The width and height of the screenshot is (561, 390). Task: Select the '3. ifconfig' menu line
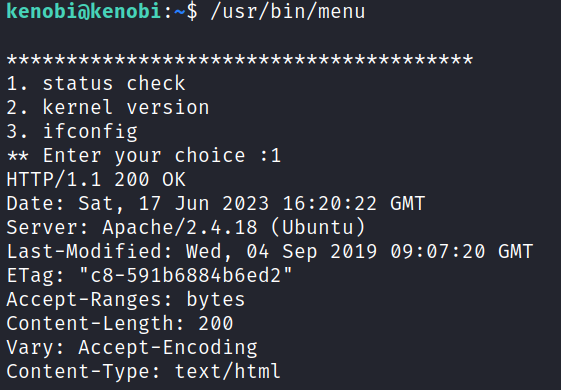click(x=72, y=132)
